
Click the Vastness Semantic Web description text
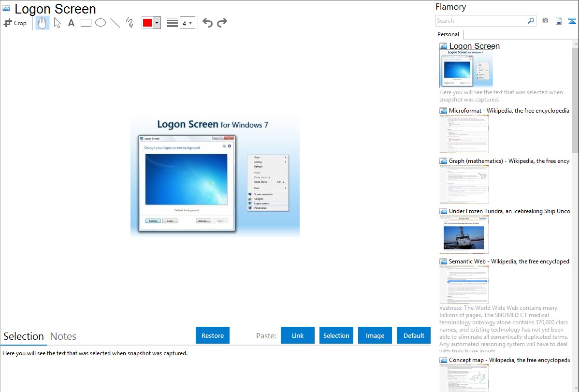[504, 329]
